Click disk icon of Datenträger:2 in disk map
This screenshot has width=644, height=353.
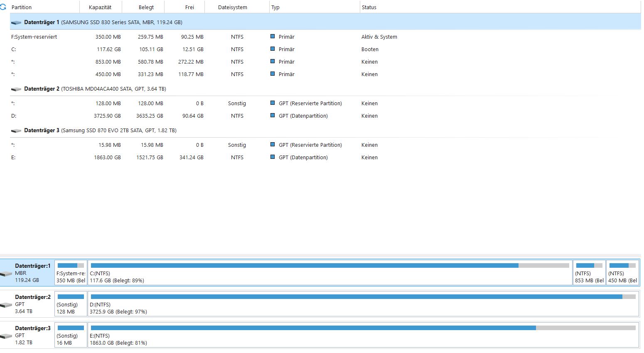(x=6, y=305)
